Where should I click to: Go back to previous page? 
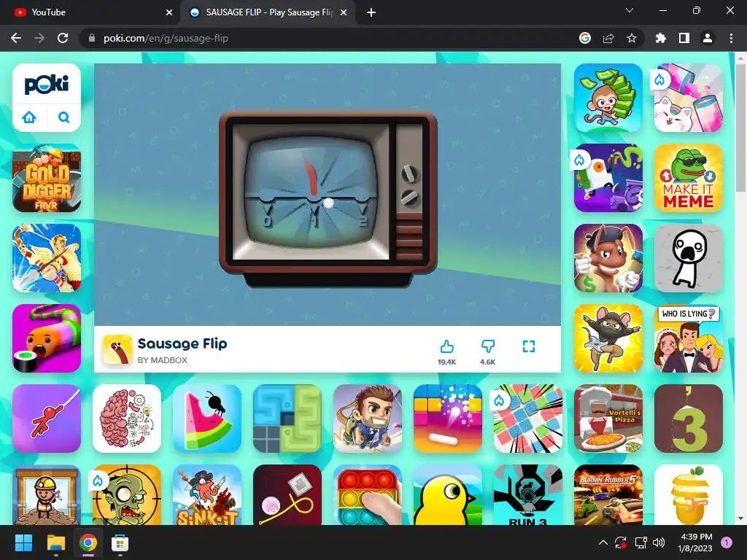16,38
